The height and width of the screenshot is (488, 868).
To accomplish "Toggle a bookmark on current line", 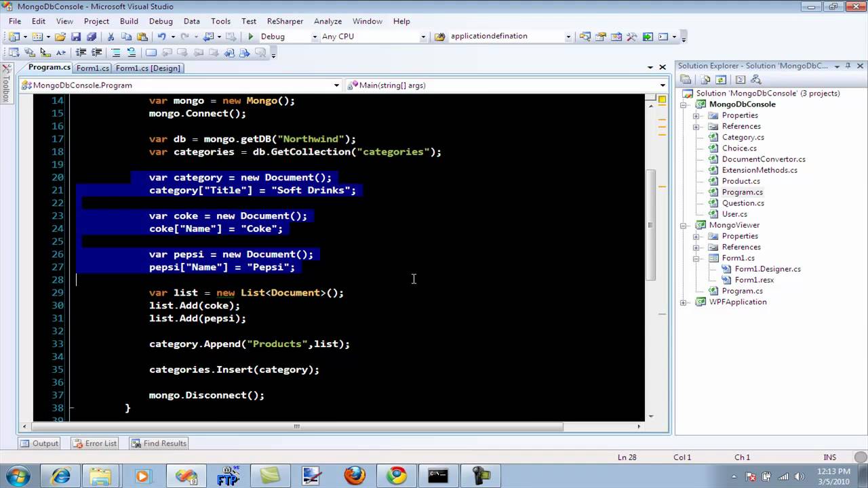I will click(x=151, y=52).
